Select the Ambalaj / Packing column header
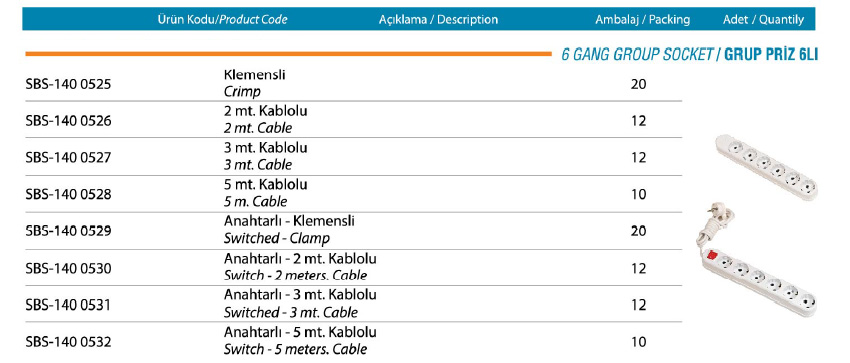Image resolution: width=850 pixels, height=363 pixels. (642, 20)
